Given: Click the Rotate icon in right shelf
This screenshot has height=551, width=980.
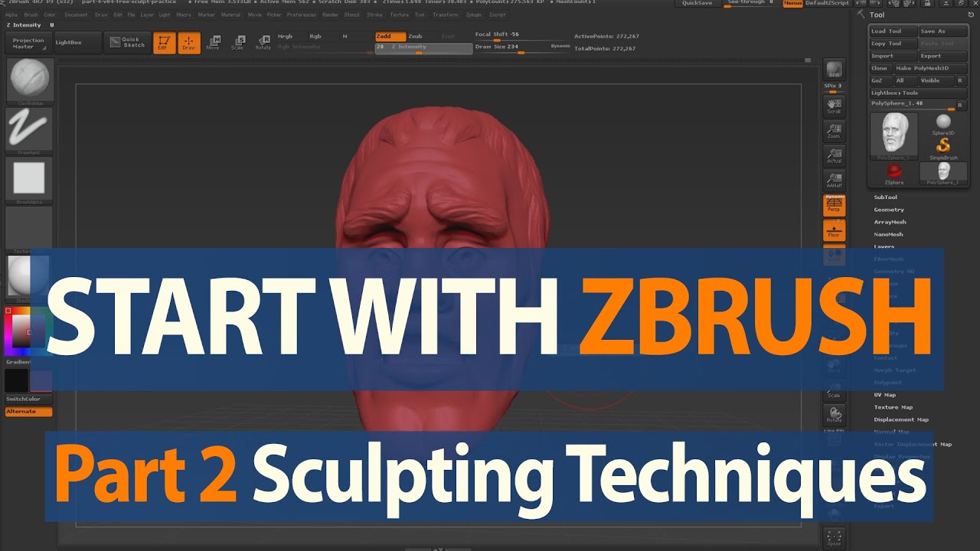Looking at the screenshot, I should point(834,415).
